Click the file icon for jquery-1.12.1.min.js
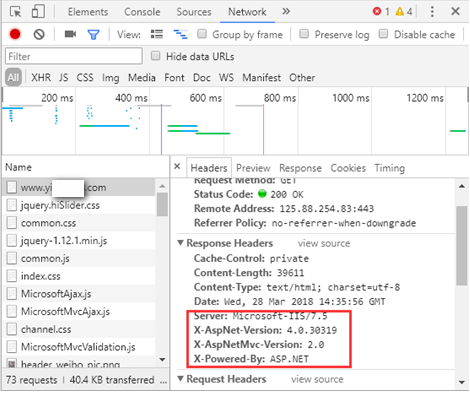 12,240
